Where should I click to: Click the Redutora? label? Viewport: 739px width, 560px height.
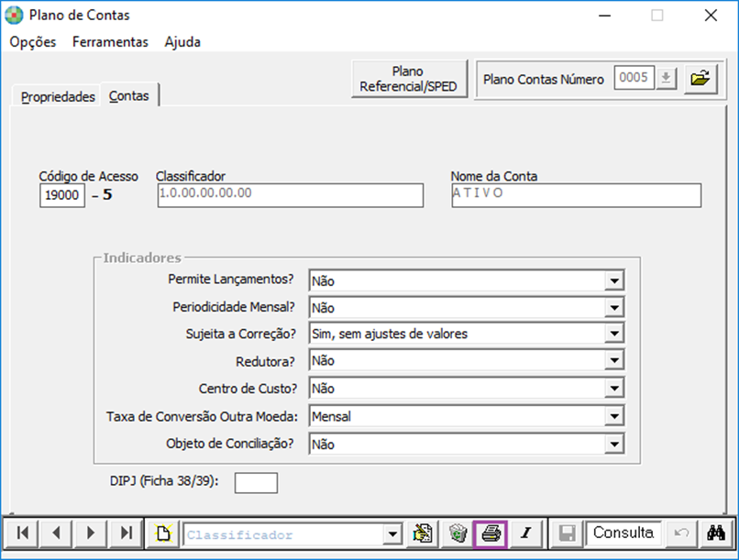click(x=265, y=362)
